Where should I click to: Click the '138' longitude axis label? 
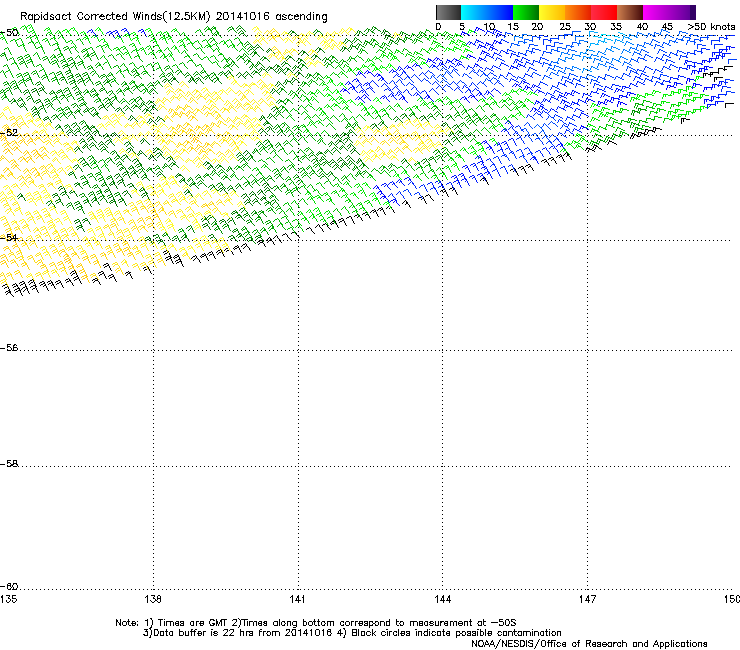(x=153, y=599)
